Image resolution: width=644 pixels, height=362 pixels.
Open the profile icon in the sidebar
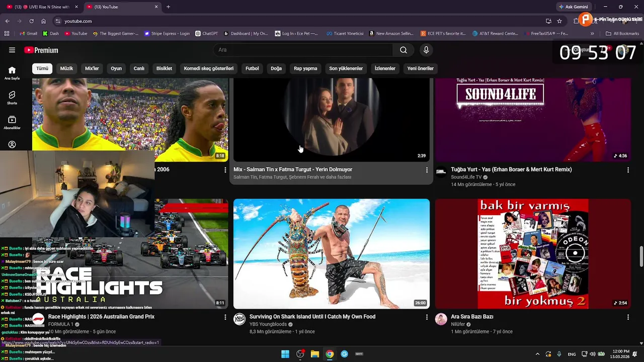point(12,145)
